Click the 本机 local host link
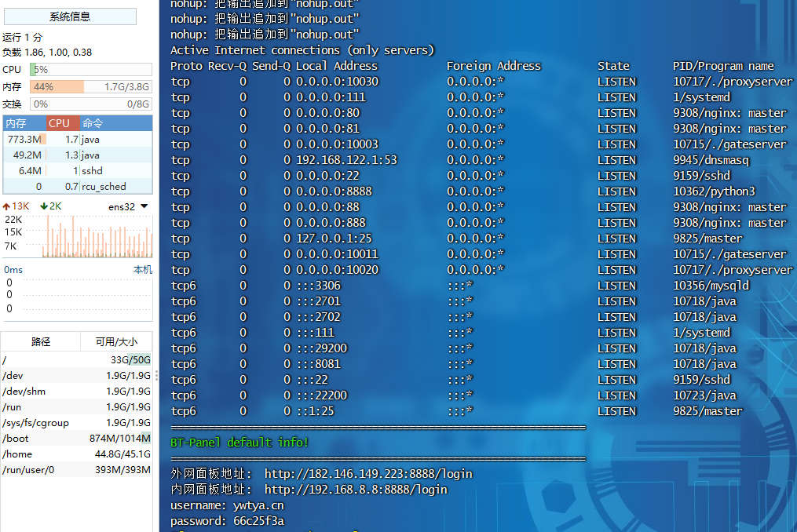Screen dimensions: 797x532 [x=143, y=270]
